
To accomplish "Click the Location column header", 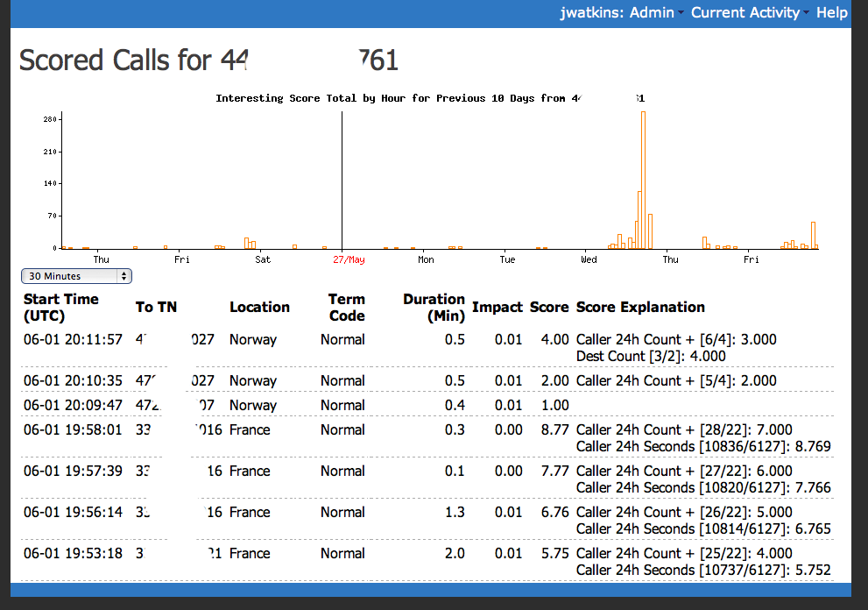I will (x=259, y=307).
